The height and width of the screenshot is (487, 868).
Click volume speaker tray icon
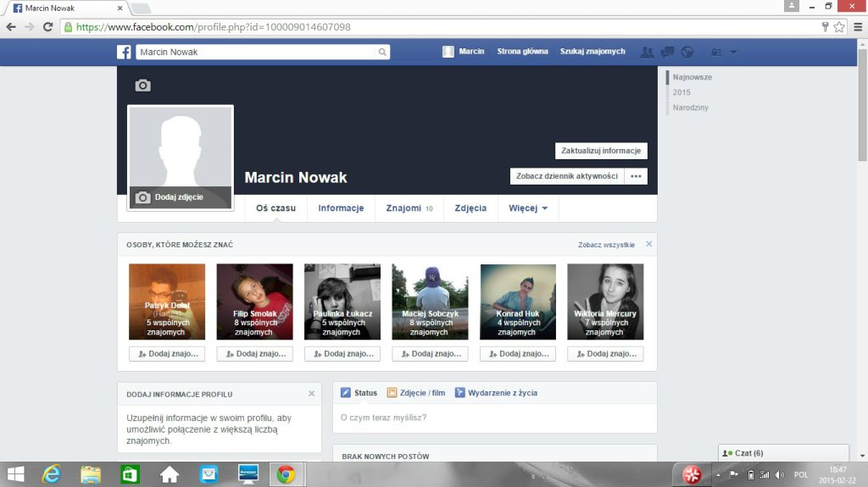click(780, 475)
